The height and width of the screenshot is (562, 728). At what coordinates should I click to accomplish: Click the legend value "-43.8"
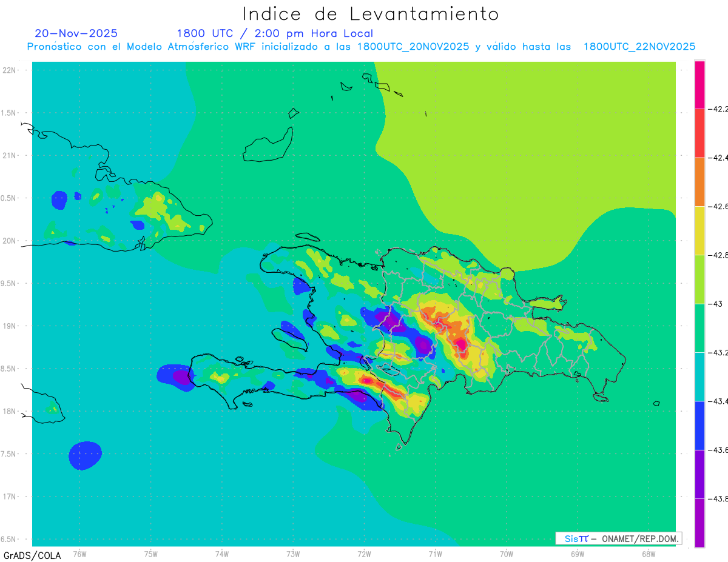(x=719, y=498)
